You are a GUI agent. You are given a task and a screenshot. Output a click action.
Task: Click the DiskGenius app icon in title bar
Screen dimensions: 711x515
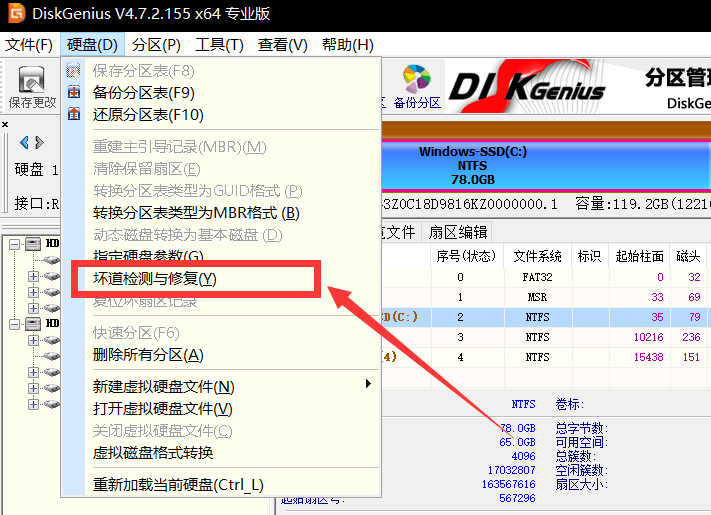point(14,14)
